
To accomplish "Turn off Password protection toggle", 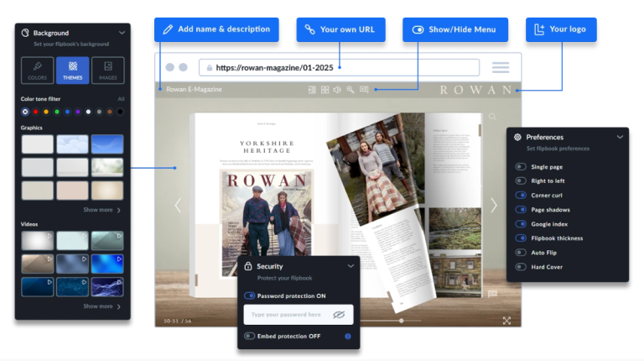I will point(249,296).
